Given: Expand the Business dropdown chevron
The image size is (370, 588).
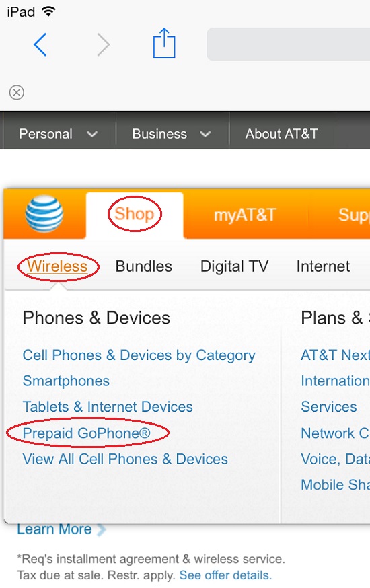Looking at the screenshot, I should point(205,134).
